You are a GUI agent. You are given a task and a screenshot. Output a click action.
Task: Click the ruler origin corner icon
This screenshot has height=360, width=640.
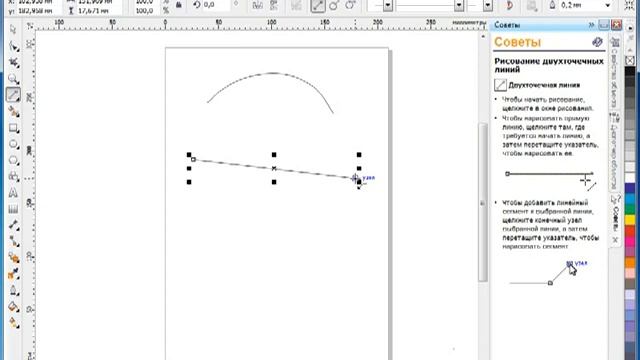click(x=30, y=26)
